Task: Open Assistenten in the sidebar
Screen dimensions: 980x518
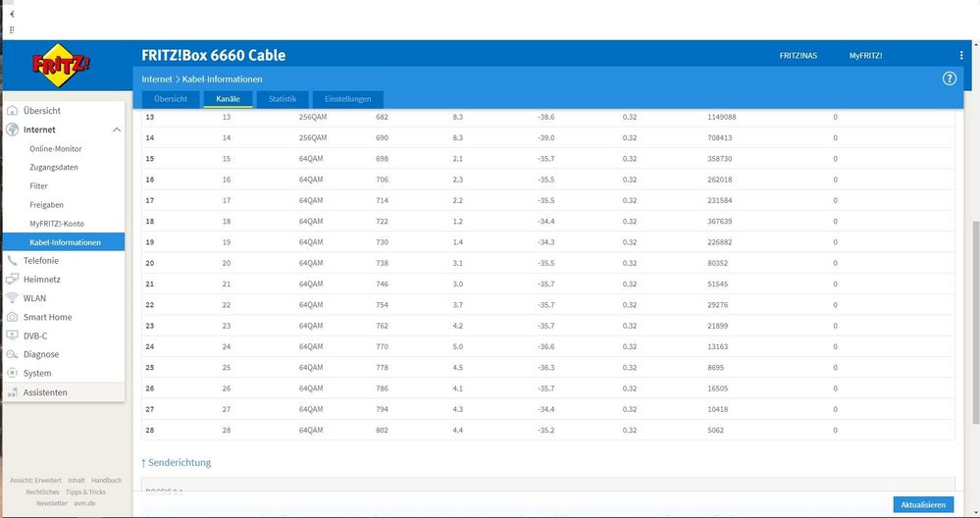Action: [45, 392]
